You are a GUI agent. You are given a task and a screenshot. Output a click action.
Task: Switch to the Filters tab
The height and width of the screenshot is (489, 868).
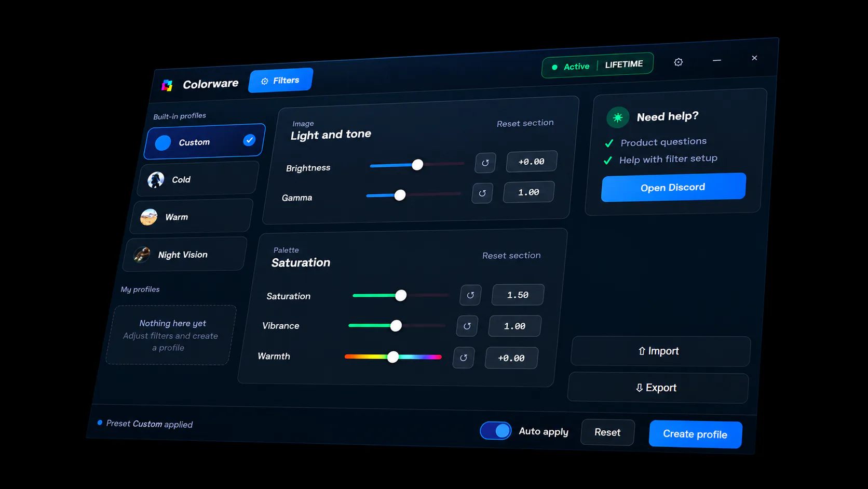tap(281, 81)
